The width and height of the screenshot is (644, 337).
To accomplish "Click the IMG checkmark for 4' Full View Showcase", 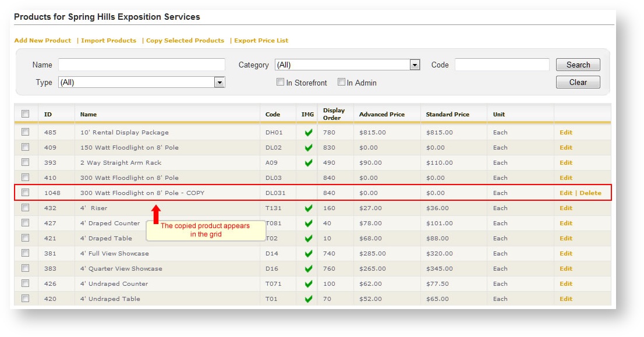I will 307,253.
